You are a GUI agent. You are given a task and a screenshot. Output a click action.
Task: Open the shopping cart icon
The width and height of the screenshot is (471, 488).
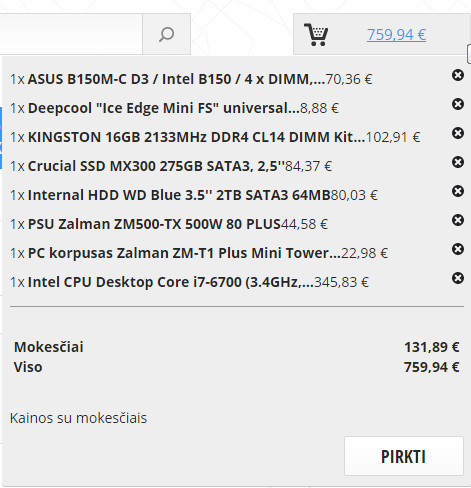click(316, 34)
